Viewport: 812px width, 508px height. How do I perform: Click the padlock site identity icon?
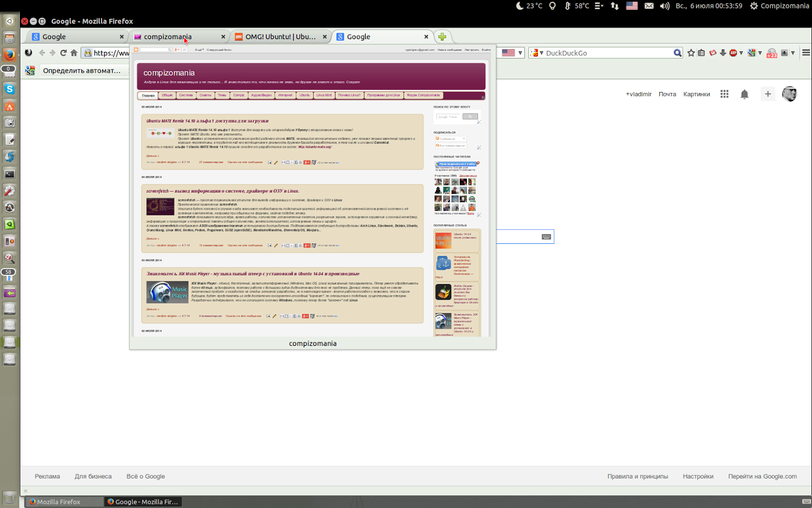point(88,53)
